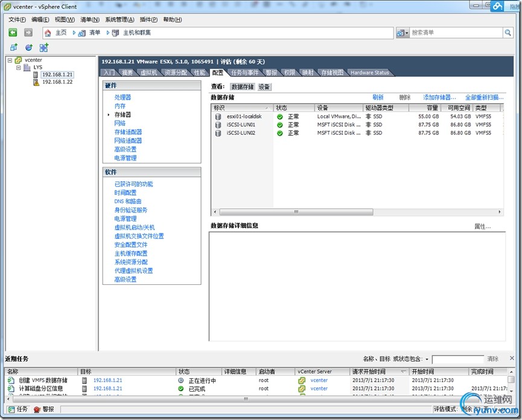Click the Alarms icon in status bar
Screen dimensions: 522x420
pyautogui.click(x=37, y=410)
